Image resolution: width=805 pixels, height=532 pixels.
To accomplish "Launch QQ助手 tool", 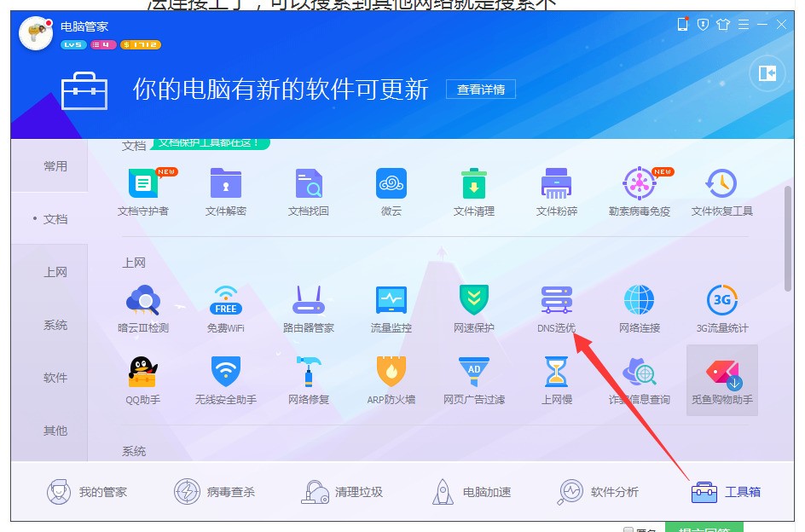I will pyautogui.click(x=143, y=380).
